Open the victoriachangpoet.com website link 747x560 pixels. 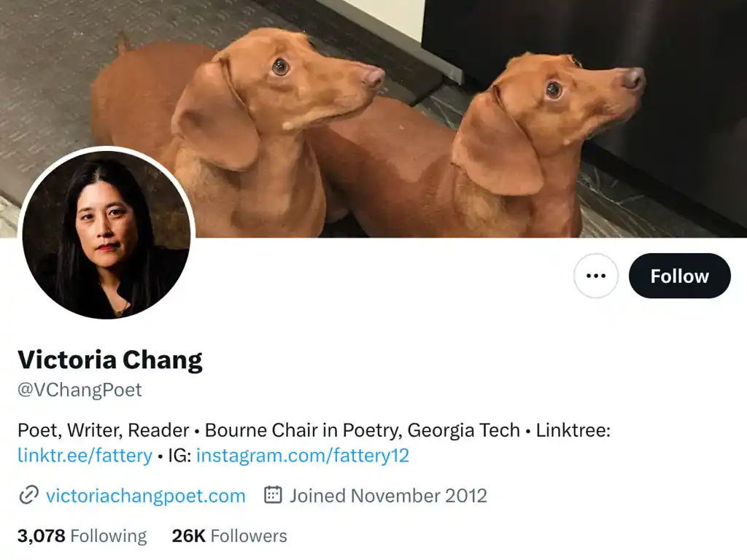pyautogui.click(x=145, y=496)
